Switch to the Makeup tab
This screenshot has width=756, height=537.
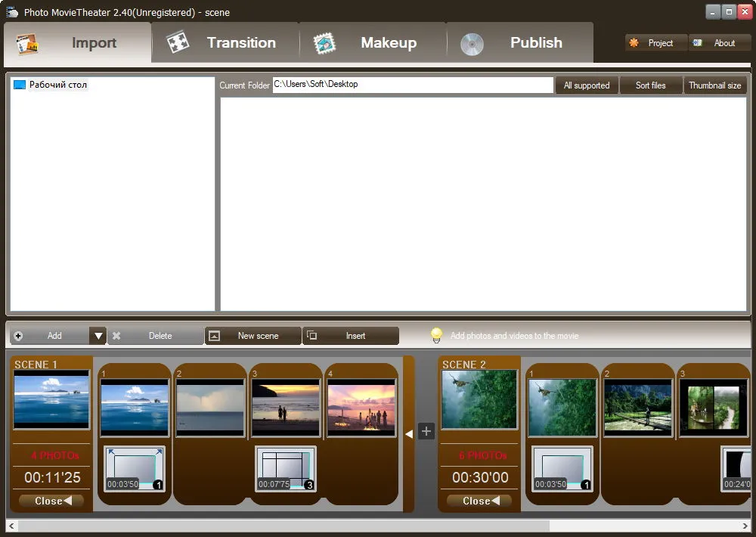(x=373, y=43)
